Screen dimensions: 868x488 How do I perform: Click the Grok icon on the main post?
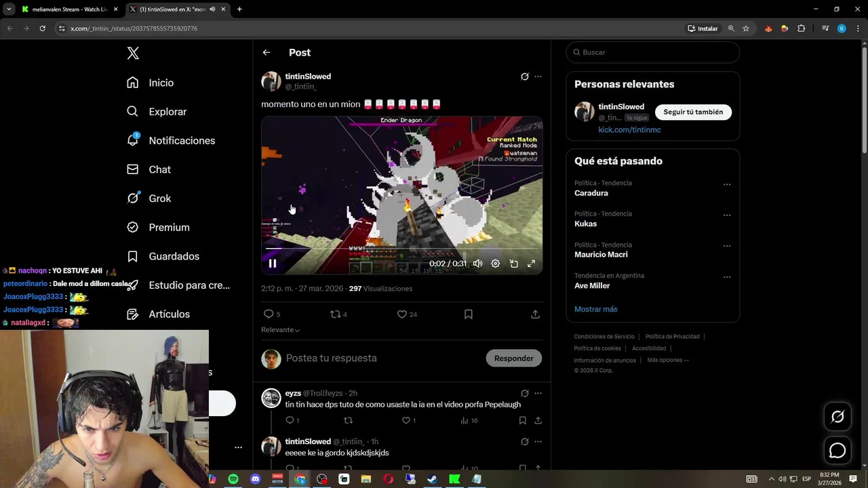[x=524, y=77]
